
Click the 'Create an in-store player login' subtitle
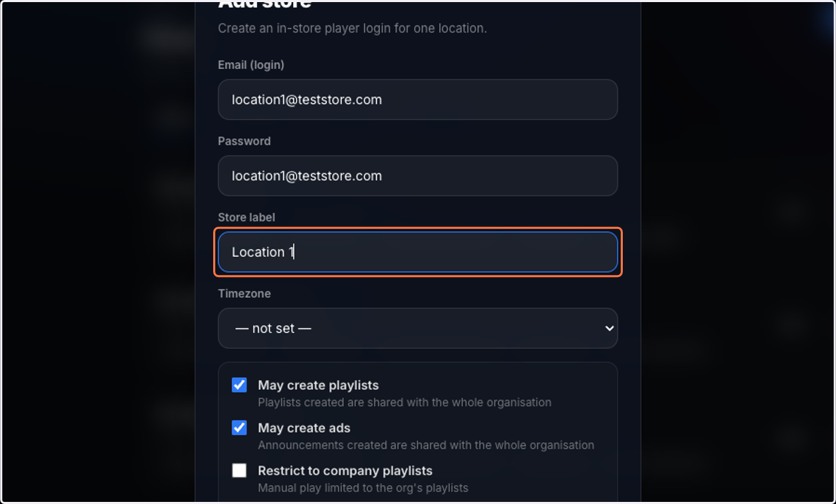click(x=352, y=29)
